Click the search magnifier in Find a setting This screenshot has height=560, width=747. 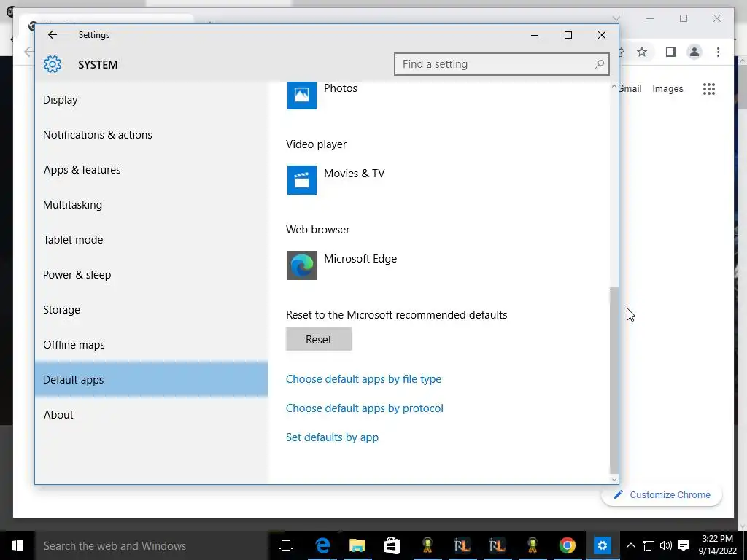click(600, 64)
